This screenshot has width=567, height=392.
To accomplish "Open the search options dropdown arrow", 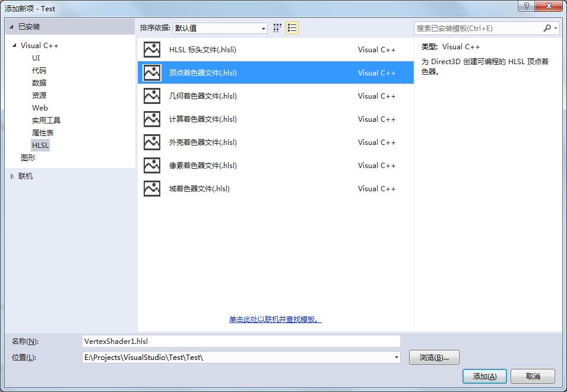I will (x=556, y=28).
